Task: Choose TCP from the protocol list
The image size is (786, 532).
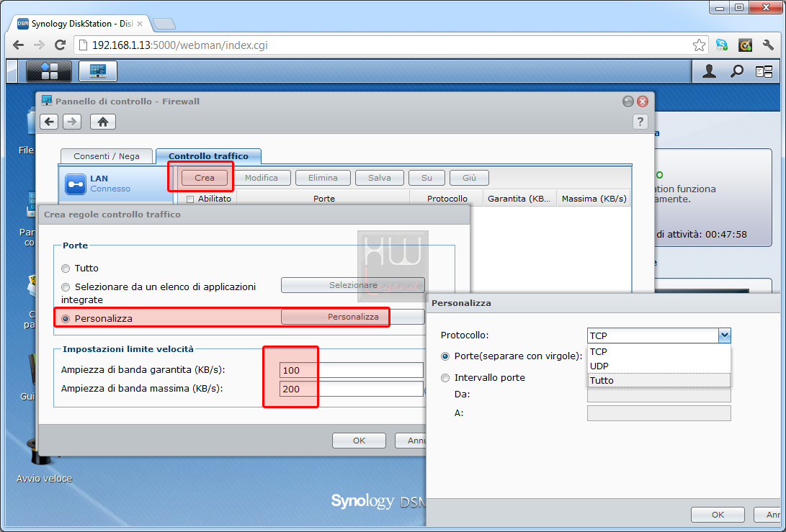Action: click(x=658, y=351)
